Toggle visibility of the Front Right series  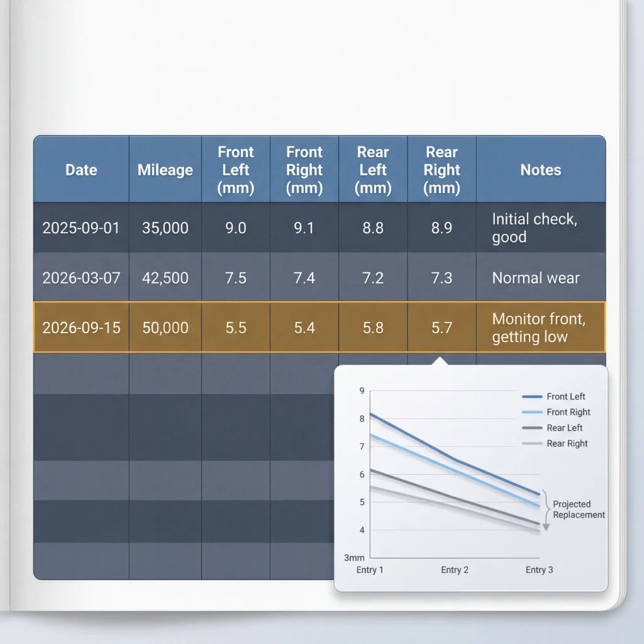[567, 412]
